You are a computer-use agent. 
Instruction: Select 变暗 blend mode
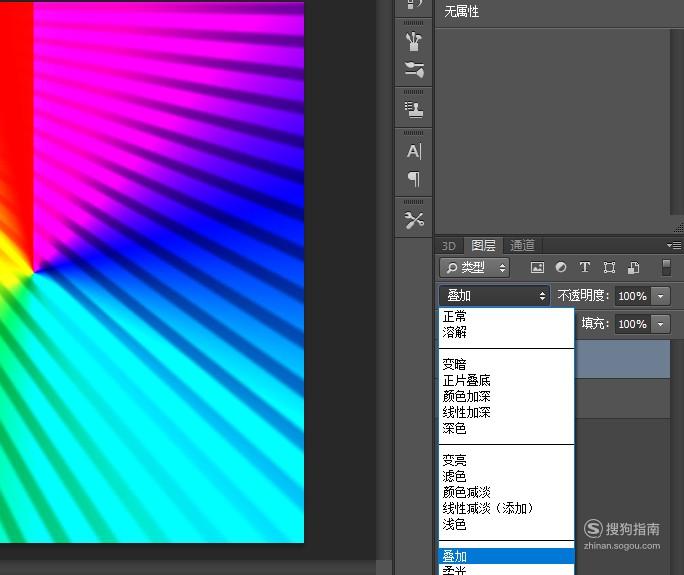506,364
